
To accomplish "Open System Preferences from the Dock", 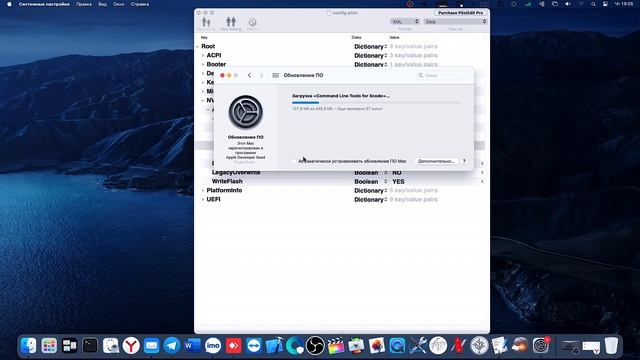I will [x=541, y=346].
